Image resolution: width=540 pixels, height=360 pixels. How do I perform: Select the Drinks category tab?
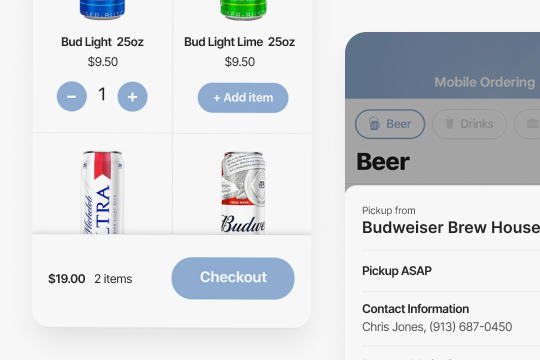[469, 124]
